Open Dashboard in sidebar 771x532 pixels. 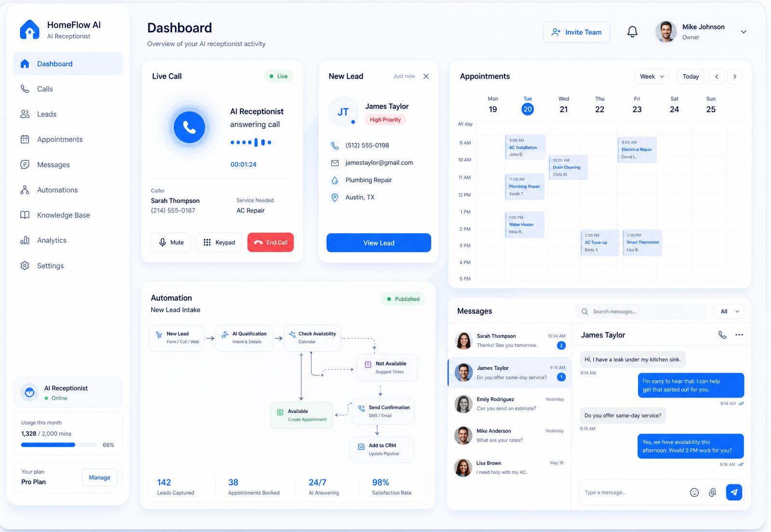(68, 64)
